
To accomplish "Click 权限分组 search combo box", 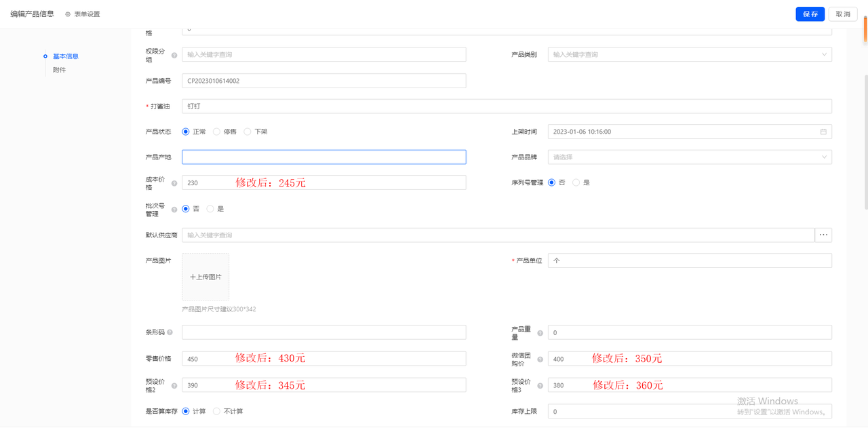I will click(x=324, y=54).
